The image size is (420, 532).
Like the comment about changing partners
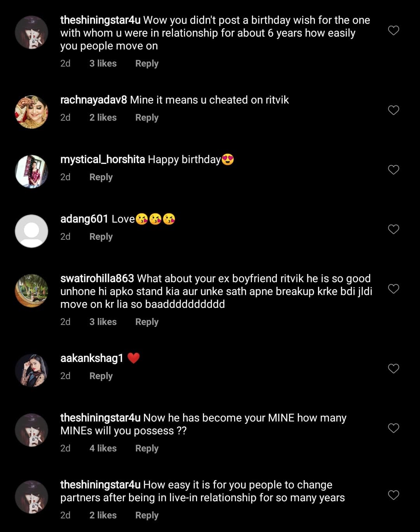coord(394,495)
